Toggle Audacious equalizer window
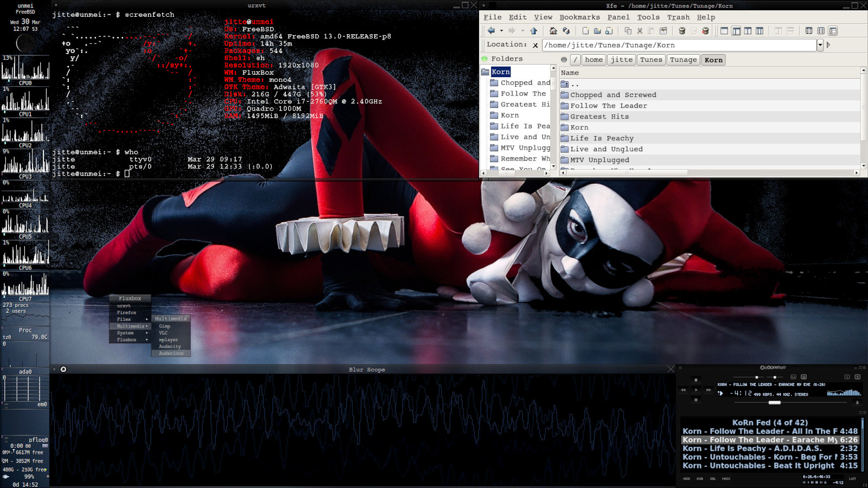Image resolution: width=868 pixels, height=488 pixels. [x=793, y=377]
